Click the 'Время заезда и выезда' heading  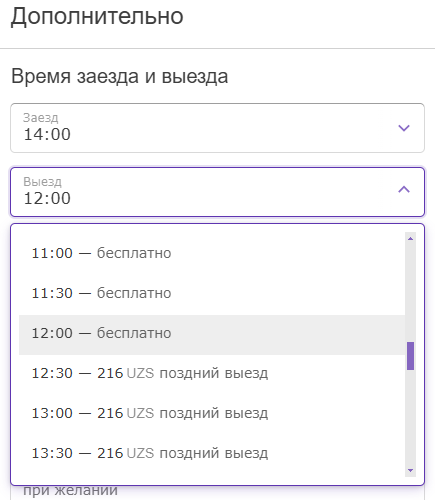pyautogui.click(x=120, y=76)
